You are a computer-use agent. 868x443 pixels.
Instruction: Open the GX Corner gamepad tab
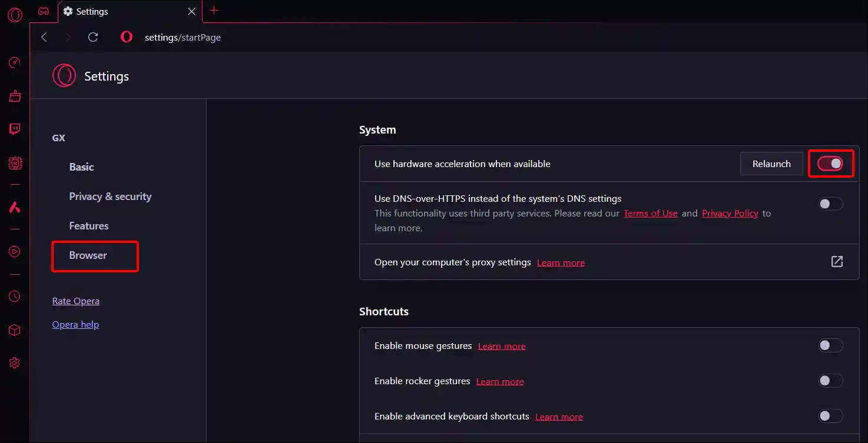(44, 11)
